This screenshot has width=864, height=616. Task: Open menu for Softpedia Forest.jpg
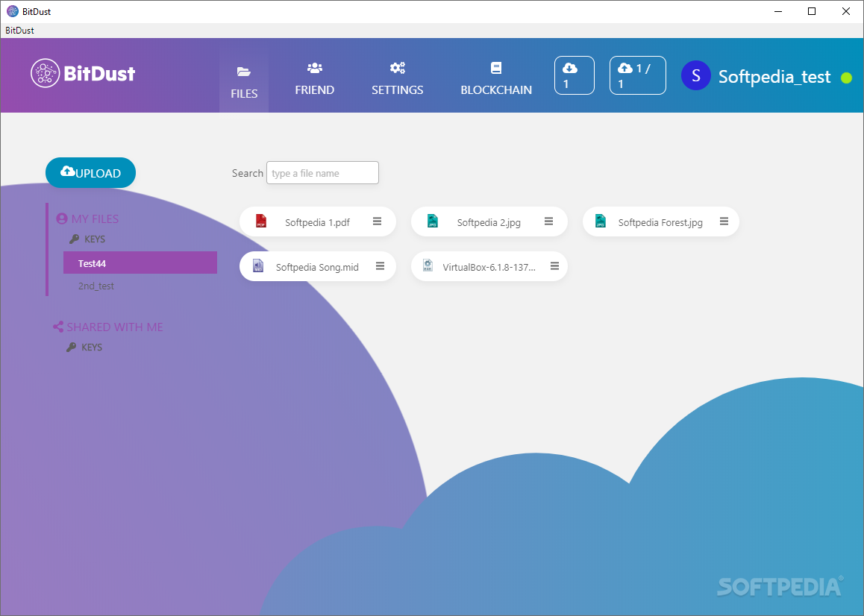coord(724,221)
